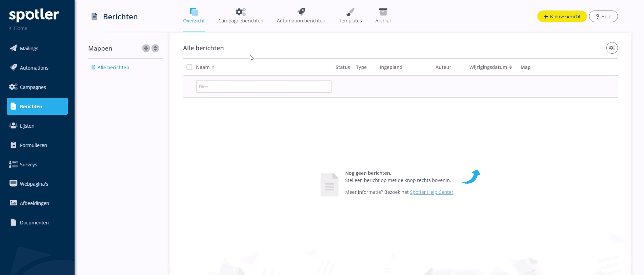Image resolution: width=644 pixels, height=275 pixels.
Task: Switch to the Archief tab
Action: (x=383, y=21)
